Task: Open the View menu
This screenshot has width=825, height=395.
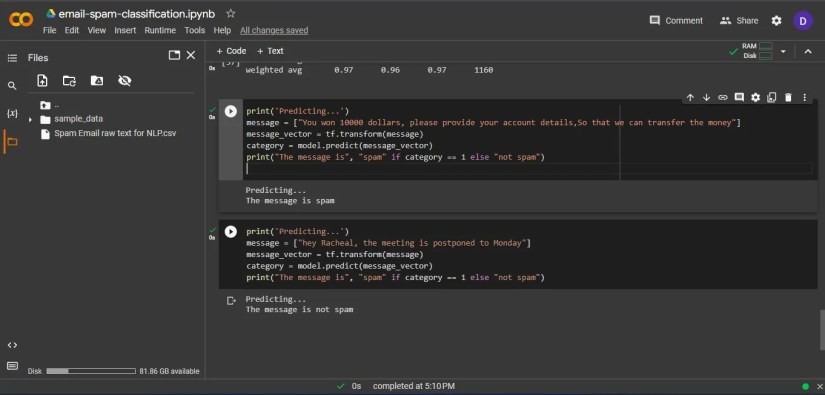Action: [x=97, y=31]
